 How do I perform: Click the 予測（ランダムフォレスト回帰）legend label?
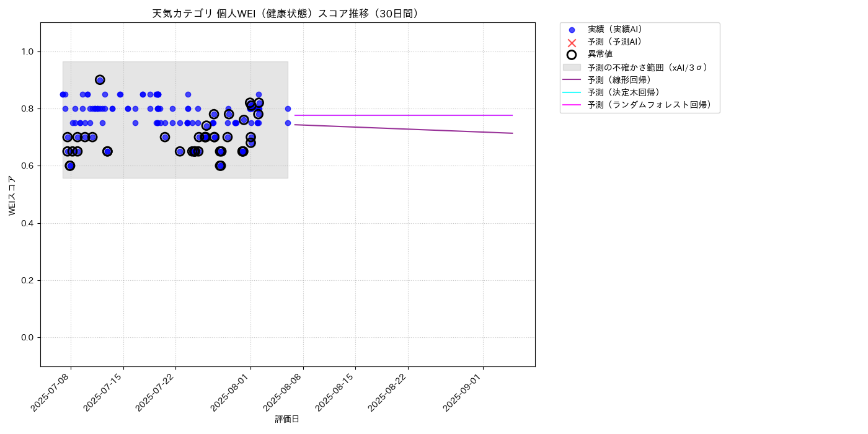coord(650,105)
